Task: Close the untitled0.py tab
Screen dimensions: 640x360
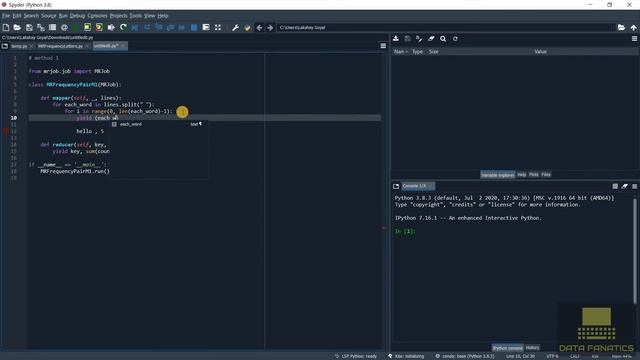Action: coord(123,46)
